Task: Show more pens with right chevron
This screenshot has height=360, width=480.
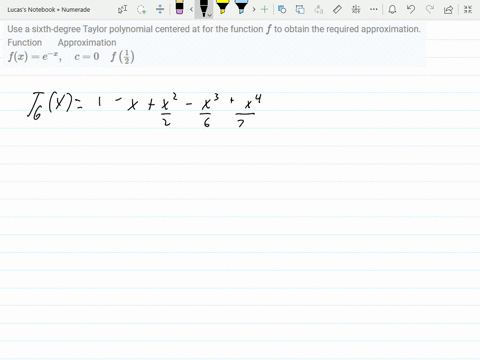Action: [x=254, y=9]
